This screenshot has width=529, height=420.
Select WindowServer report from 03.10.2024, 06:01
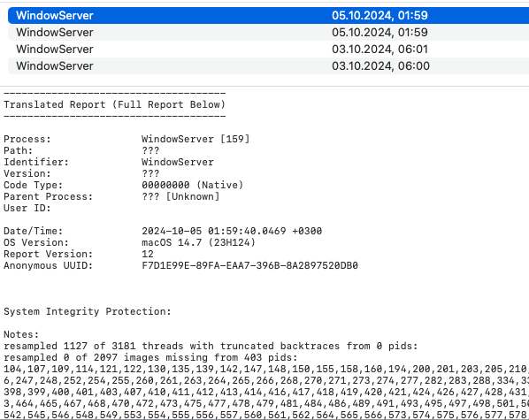(x=269, y=50)
